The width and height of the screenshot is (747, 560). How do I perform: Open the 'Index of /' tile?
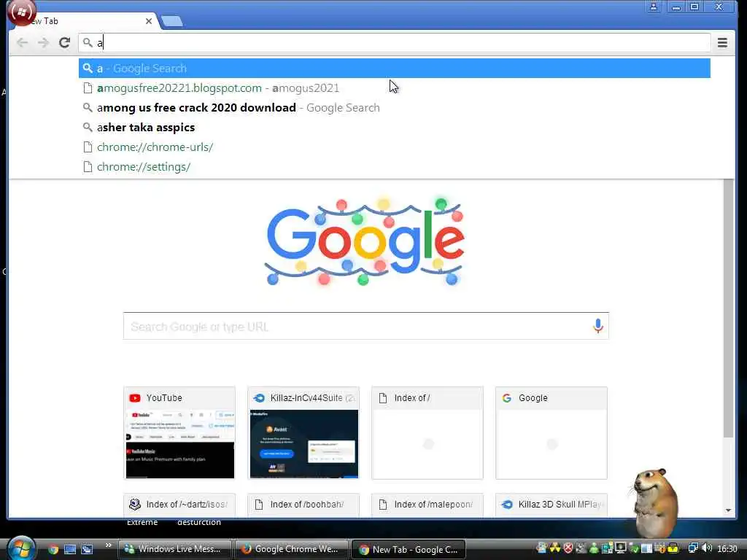[x=427, y=433]
